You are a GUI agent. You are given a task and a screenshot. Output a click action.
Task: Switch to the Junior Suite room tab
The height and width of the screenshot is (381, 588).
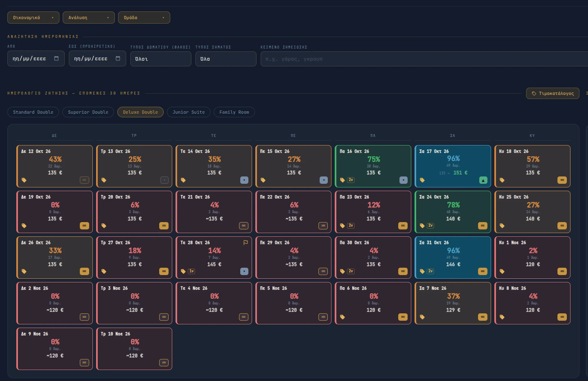click(x=189, y=112)
